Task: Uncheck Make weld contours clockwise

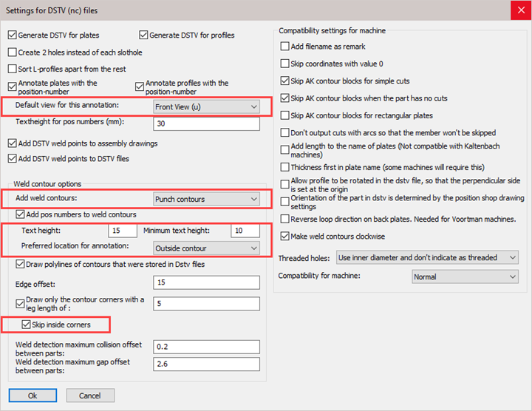Action: point(285,237)
